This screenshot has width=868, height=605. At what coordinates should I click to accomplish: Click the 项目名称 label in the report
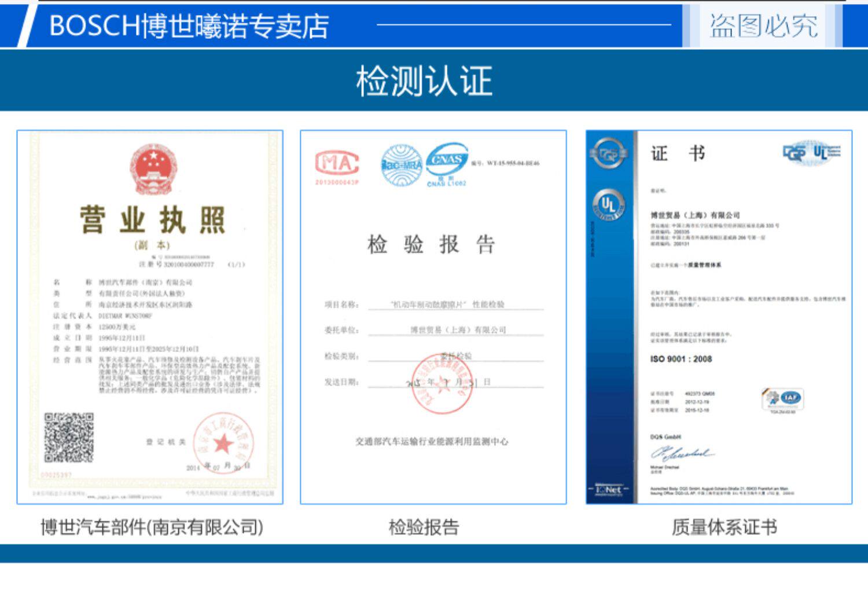click(x=341, y=305)
